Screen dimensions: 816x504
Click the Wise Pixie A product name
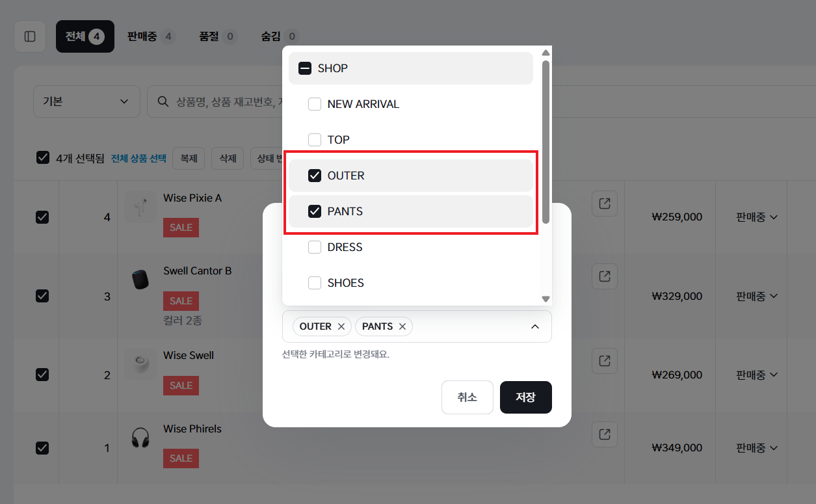click(192, 198)
